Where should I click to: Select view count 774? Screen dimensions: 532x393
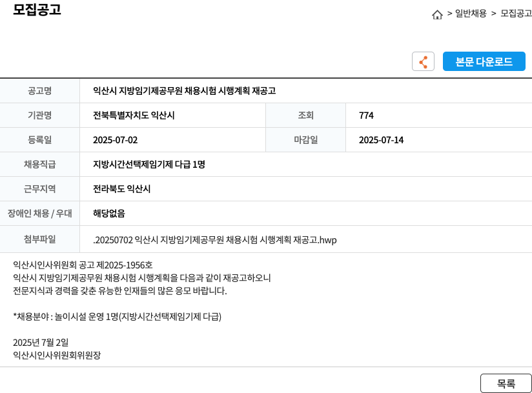(366, 116)
